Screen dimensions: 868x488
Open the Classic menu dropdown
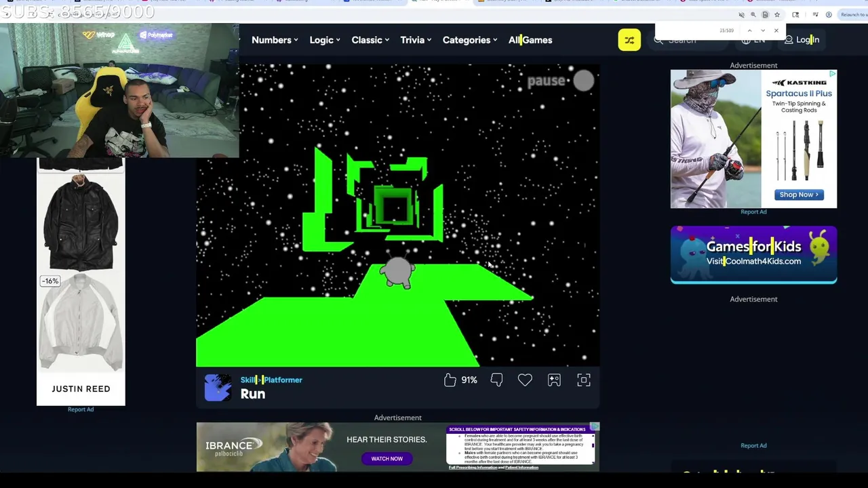(x=370, y=40)
